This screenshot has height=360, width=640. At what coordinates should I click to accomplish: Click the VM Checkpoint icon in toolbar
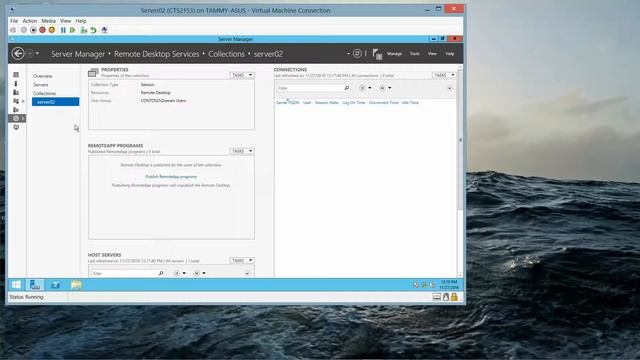click(x=84, y=30)
